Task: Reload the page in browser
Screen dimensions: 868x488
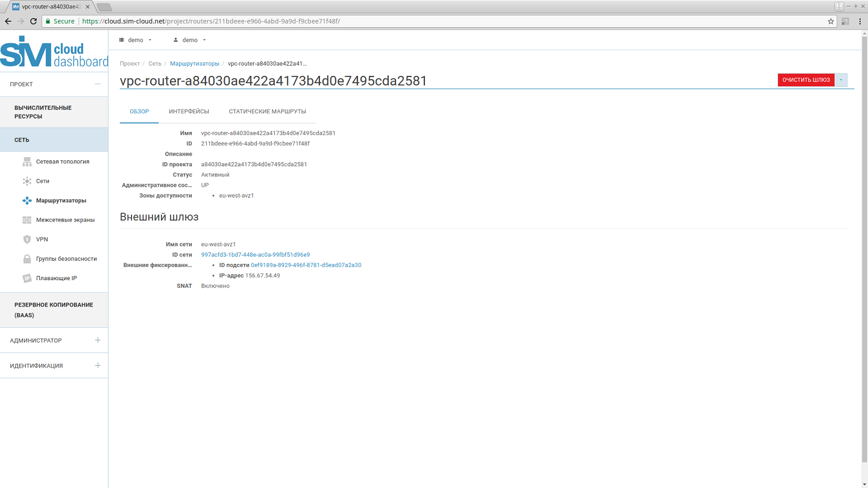Action: (x=34, y=21)
